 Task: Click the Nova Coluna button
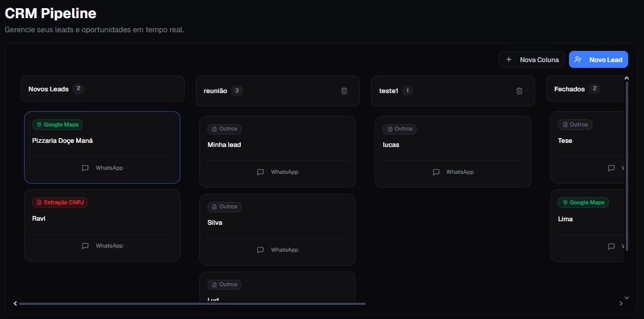pos(532,60)
